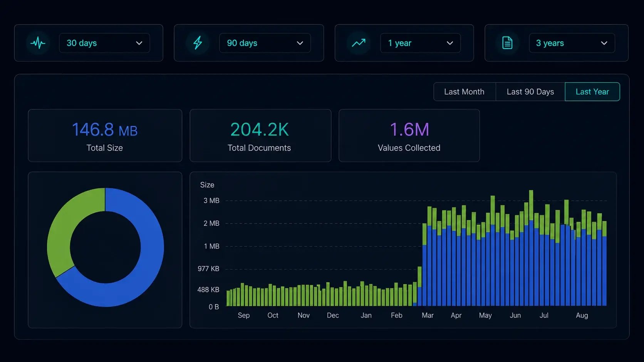Viewport: 644px width, 362px height.
Task: Click the trending-up arrow icon
Action: pyautogui.click(x=359, y=43)
